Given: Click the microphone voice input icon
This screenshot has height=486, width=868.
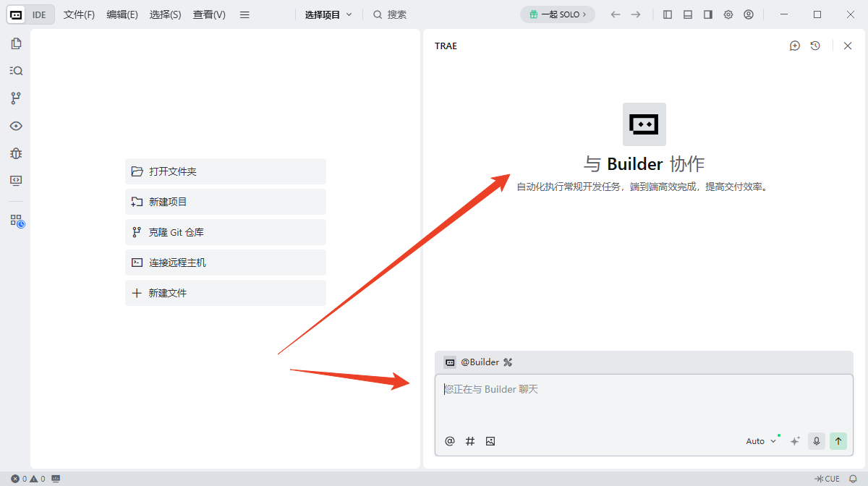Looking at the screenshot, I should 817,441.
